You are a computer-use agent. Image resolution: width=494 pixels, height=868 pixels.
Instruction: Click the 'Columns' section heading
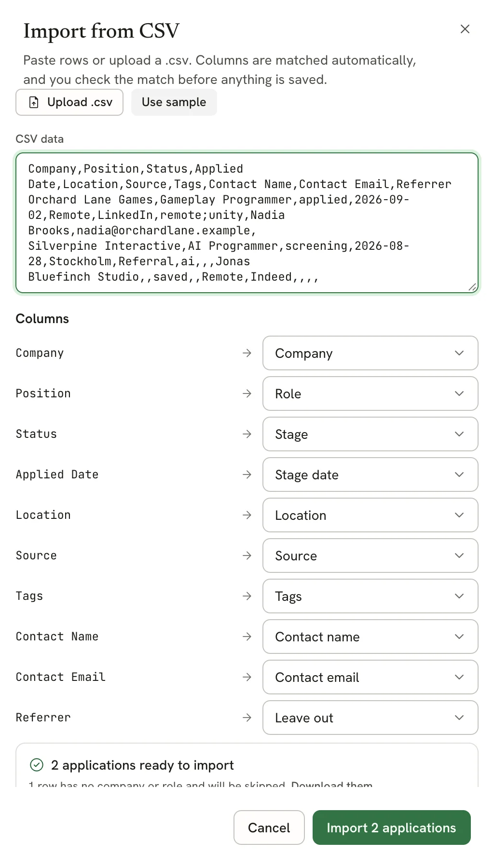tap(42, 319)
